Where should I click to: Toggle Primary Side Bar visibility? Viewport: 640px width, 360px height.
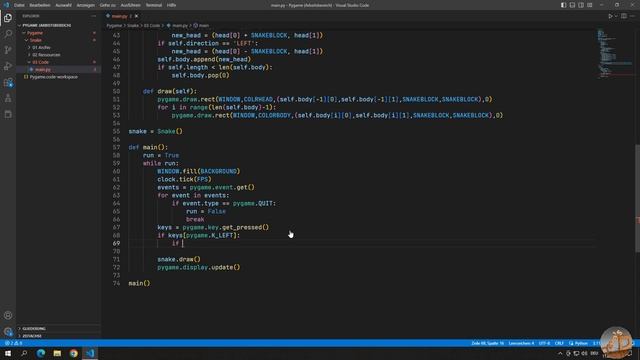click(x=563, y=5)
